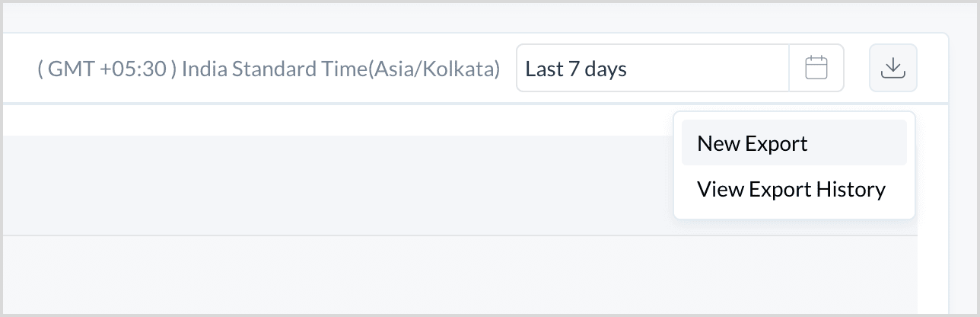Expand the date range selector
Screen dimensions: 980x317
pyautogui.click(x=680, y=69)
